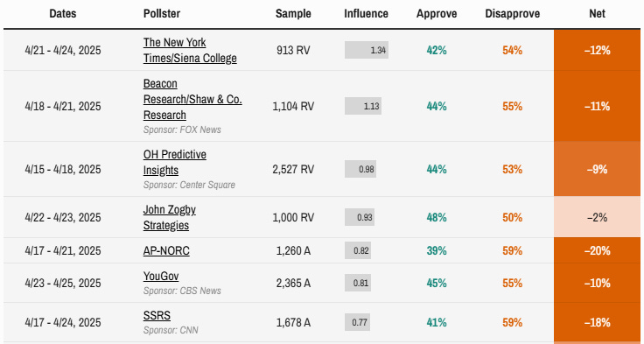Sort table by the Sample column header
Viewport: 644px width, 344px height.
click(x=293, y=13)
